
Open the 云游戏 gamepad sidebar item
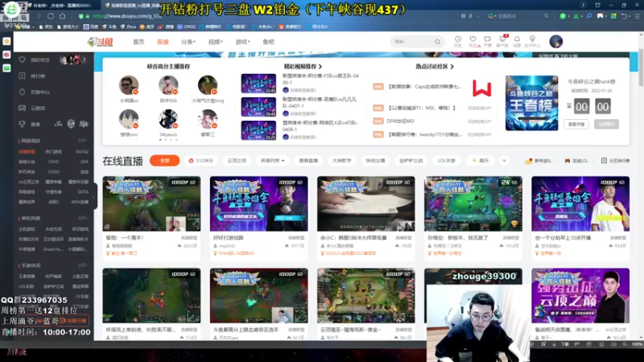[32, 108]
